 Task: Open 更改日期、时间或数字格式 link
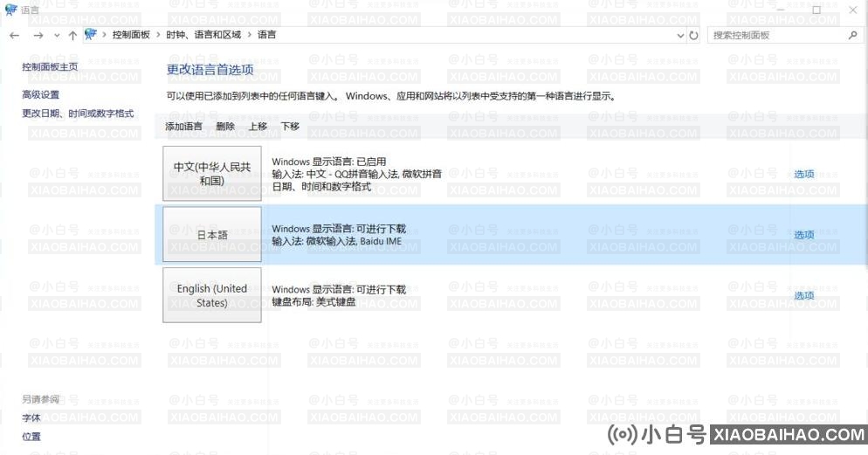pos(78,114)
